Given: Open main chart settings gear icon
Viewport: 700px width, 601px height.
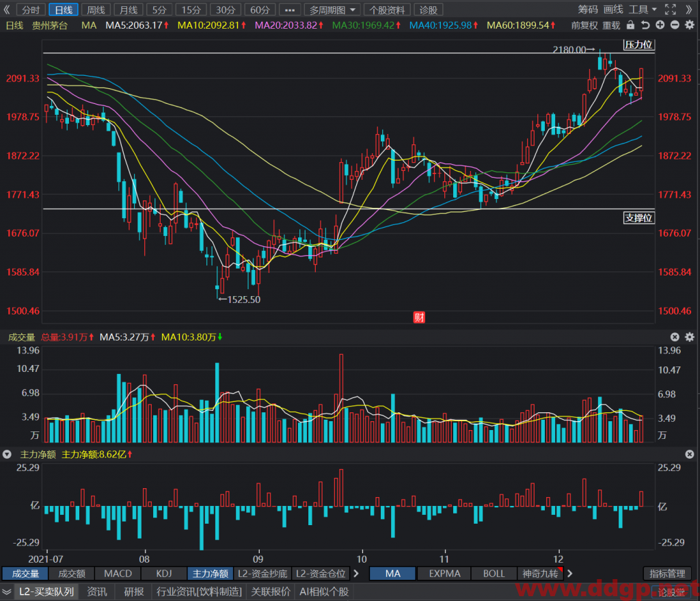Looking at the screenshot, I should (x=690, y=25).
